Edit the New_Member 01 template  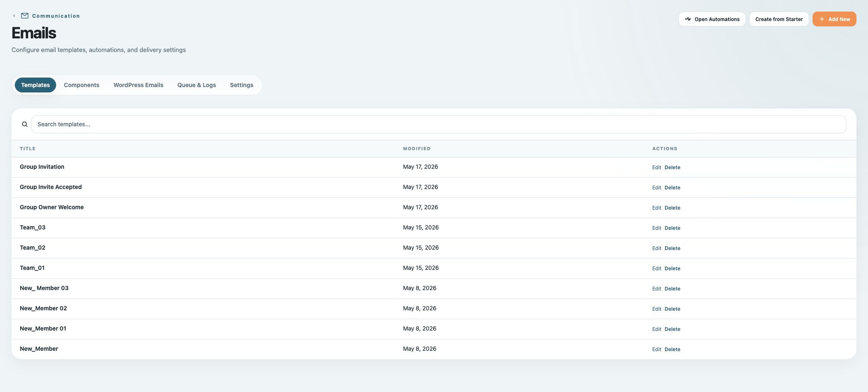pos(656,329)
